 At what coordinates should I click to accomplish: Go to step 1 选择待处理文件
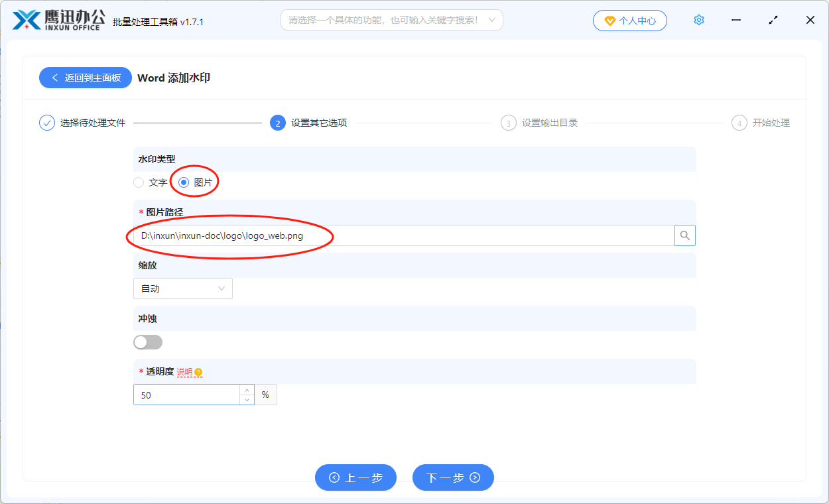[82, 123]
